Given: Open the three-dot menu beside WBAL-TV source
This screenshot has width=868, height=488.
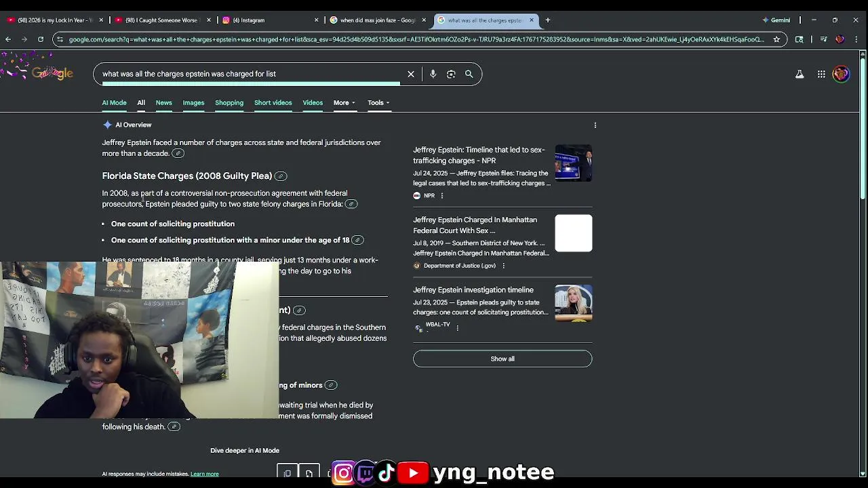Looking at the screenshot, I should (458, 327).
